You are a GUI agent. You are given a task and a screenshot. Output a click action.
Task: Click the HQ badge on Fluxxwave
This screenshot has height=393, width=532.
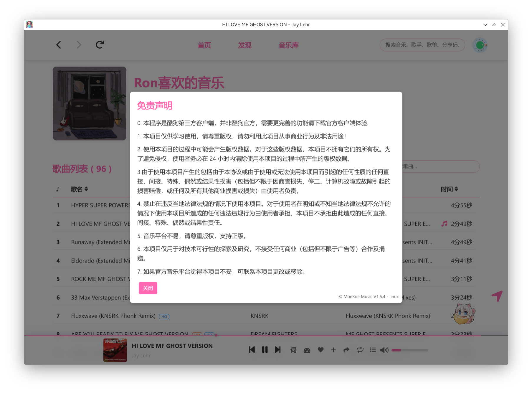pyautogui.click(x=164, y=316)
